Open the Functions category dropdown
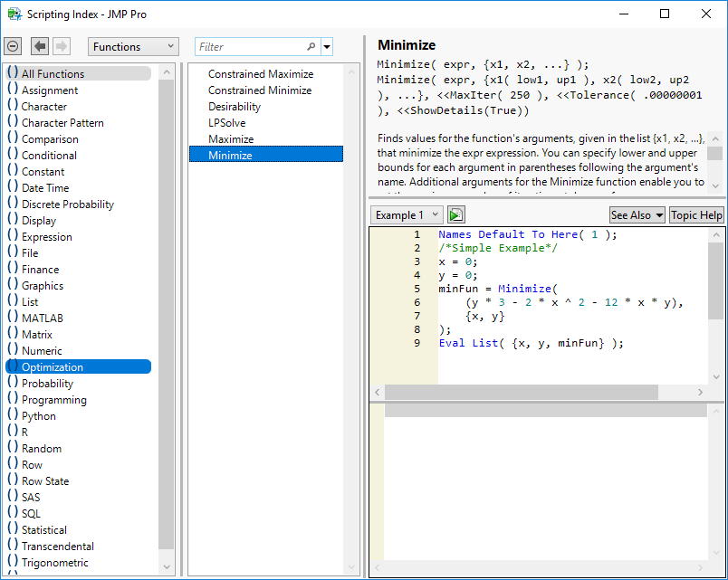 point(133,46)
